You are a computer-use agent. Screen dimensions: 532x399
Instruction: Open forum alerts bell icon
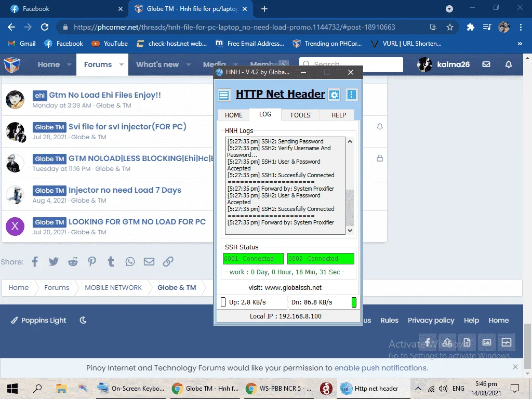click(509, 64)
